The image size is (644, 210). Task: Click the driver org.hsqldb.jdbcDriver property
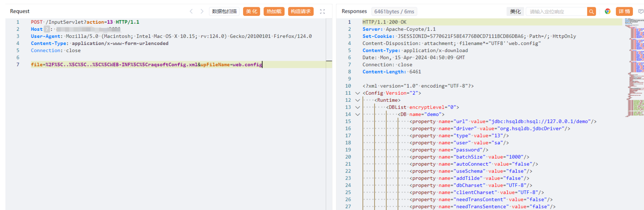click(490, 129)
